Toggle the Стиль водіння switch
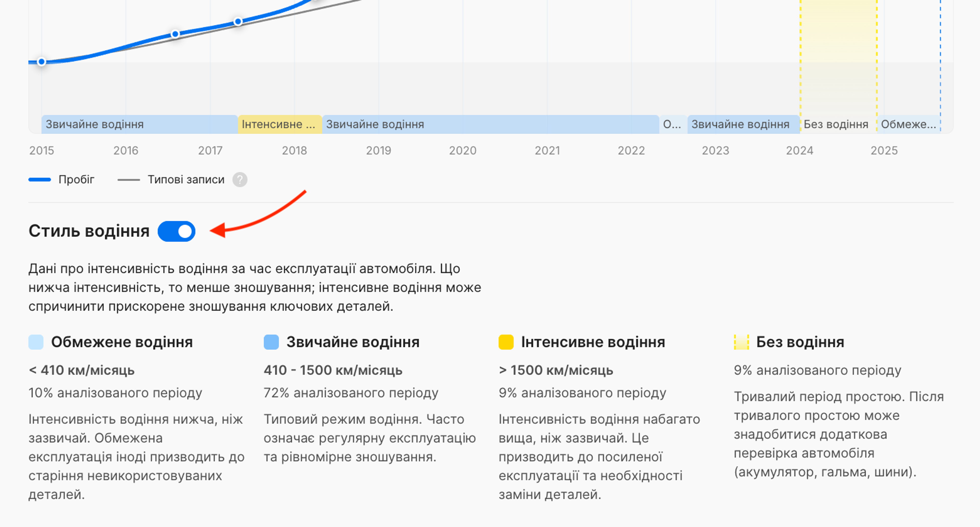980x527 pixels. point(177,231)
